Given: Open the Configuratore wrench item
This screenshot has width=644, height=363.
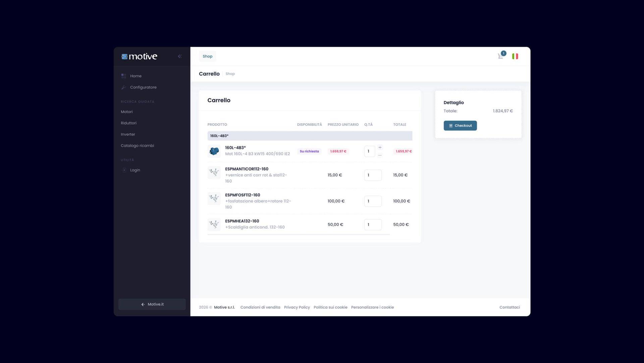Looking at the screenshot, I should (x=143, y=87).
